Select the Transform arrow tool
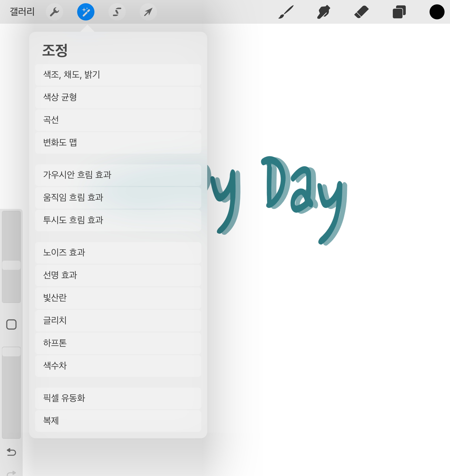The image size is (450, 476). [x=148, y=12]
